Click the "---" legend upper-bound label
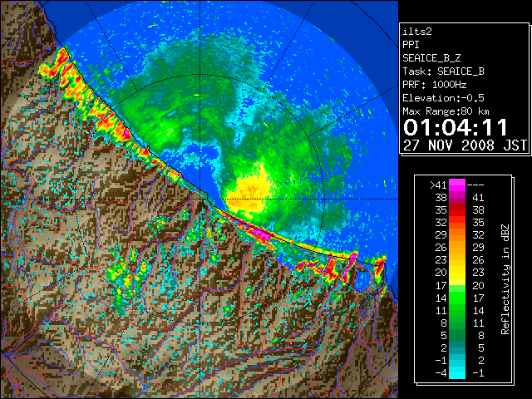 click(475, 185)
